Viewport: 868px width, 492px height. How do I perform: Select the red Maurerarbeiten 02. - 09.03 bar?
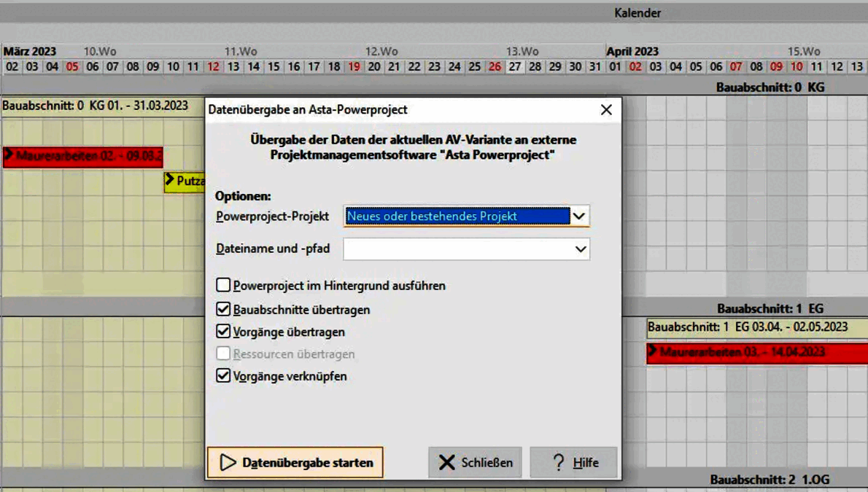(x=83, y=156)
